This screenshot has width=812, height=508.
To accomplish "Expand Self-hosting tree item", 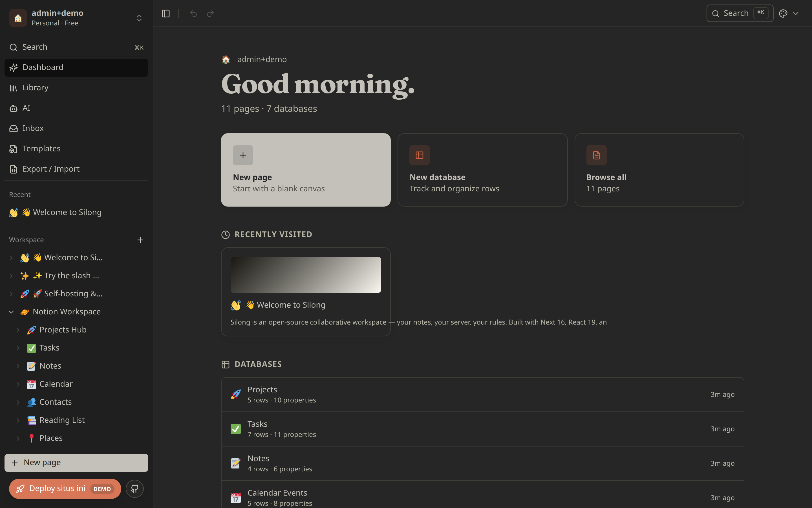I will pos(11,294).
